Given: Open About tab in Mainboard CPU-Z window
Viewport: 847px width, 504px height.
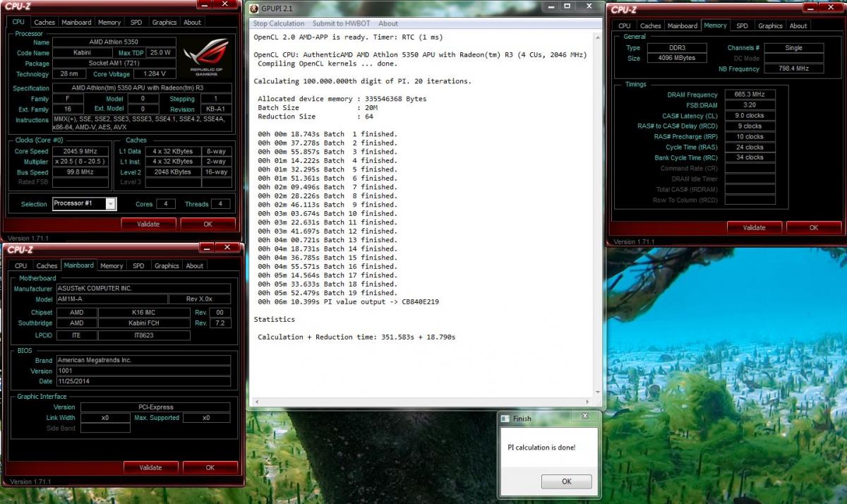Looking at the screenshot, I should click(195, 266).
